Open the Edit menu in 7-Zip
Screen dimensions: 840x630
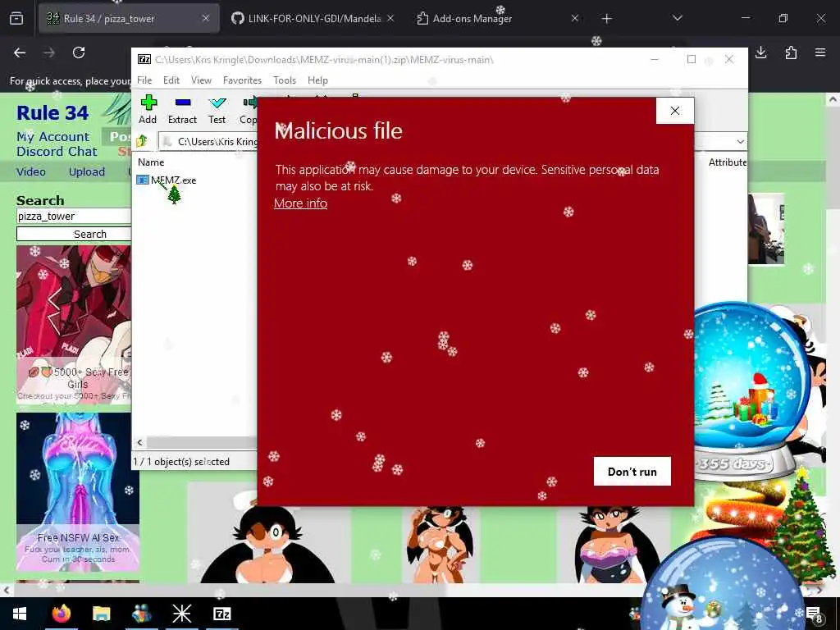click(171, 80)
